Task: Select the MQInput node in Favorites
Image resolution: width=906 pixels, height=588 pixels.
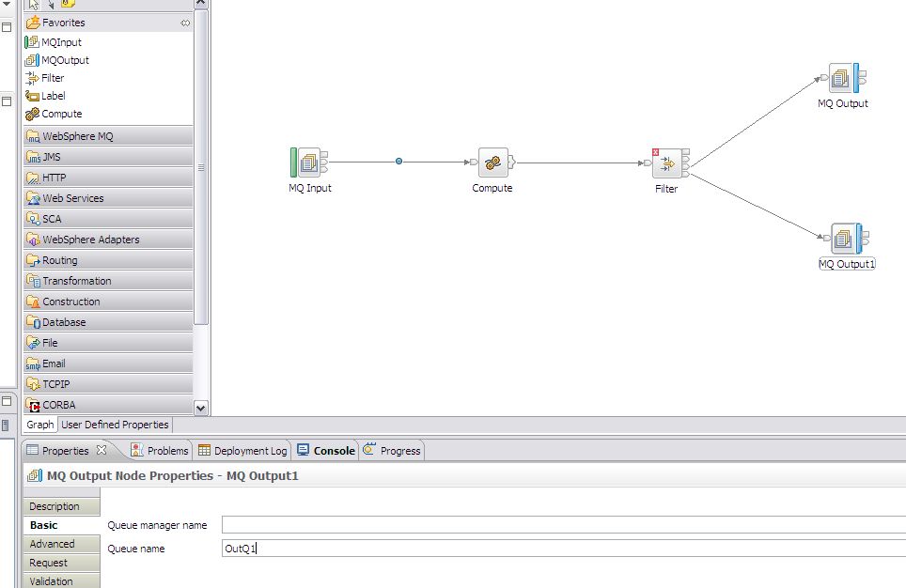Action: [54, 42]
